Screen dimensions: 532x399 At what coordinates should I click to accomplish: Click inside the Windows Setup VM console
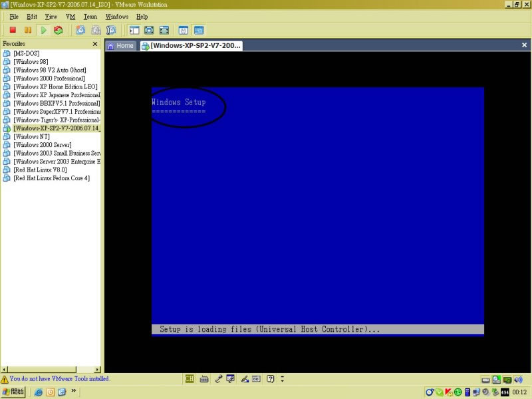click(x=318, y=211)
